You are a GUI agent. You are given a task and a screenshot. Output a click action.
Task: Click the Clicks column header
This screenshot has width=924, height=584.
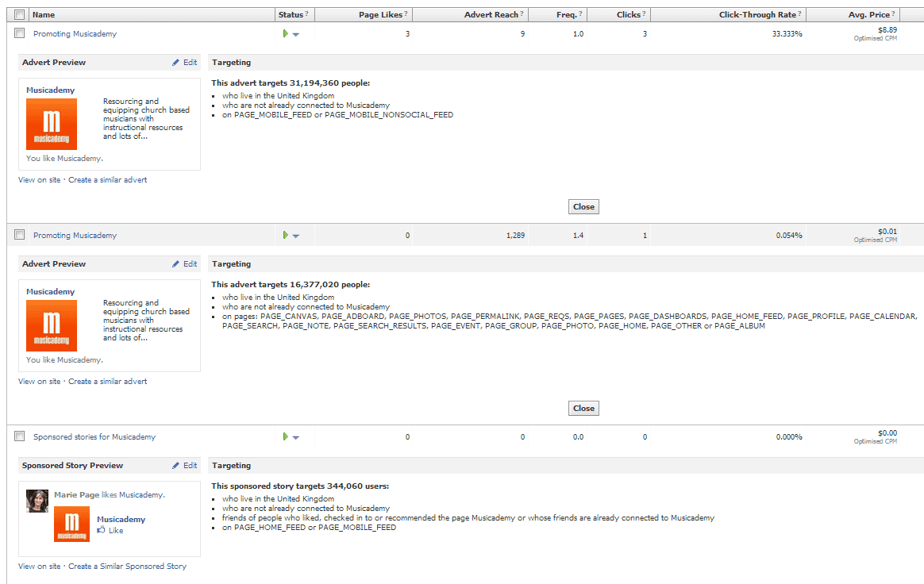[x=629, y=14]
